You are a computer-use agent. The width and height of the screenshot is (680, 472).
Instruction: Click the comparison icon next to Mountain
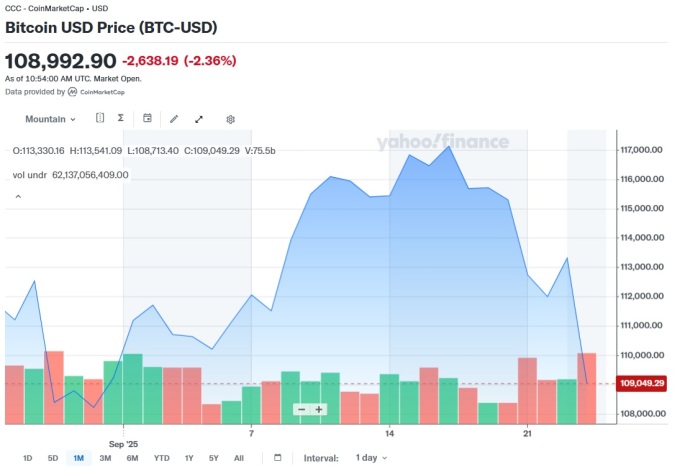(100, 118)
